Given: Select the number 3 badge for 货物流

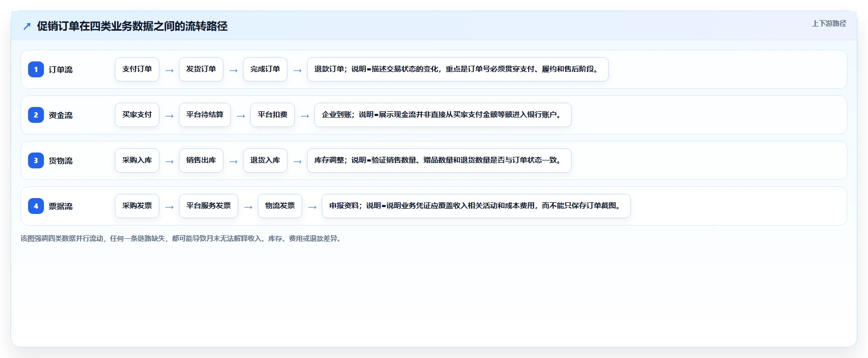Looking at the screenshot, I should pyautogui.click(x=36, y=160).
